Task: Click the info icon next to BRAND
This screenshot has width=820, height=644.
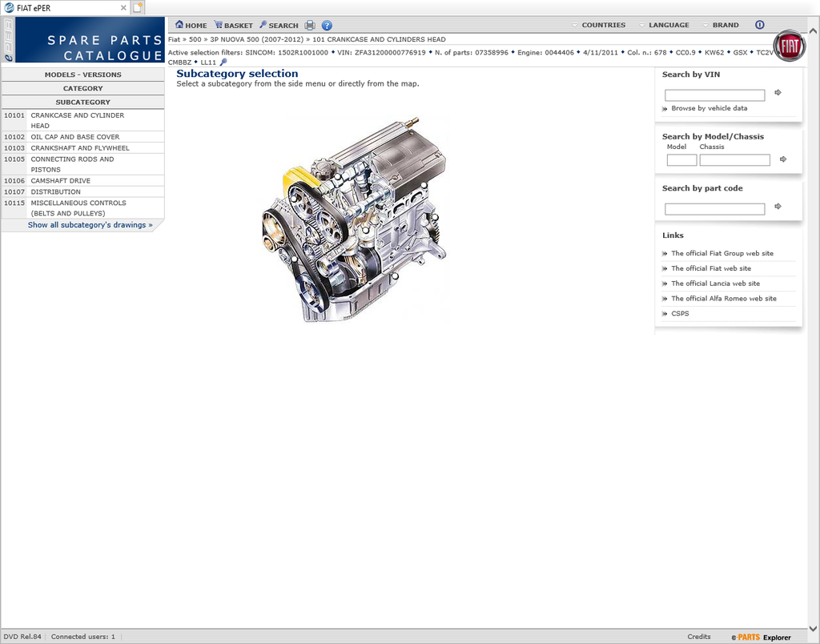Action: (760, 25)
